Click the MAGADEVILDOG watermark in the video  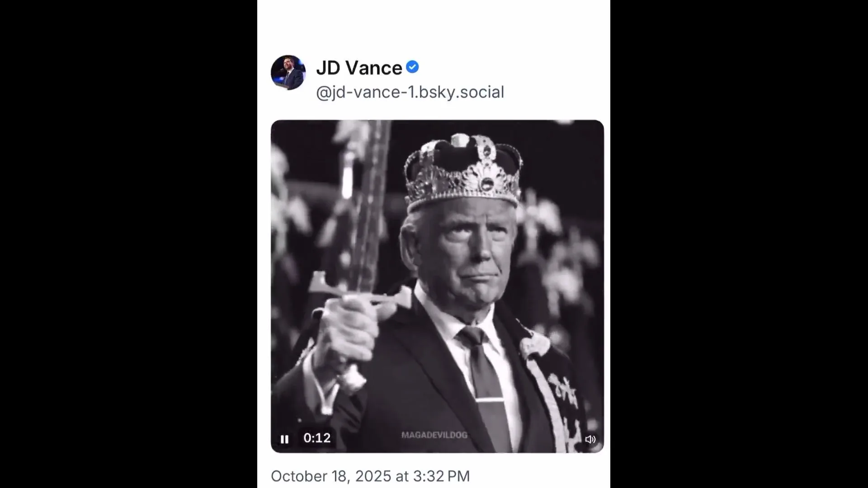[x=434, y=435]
